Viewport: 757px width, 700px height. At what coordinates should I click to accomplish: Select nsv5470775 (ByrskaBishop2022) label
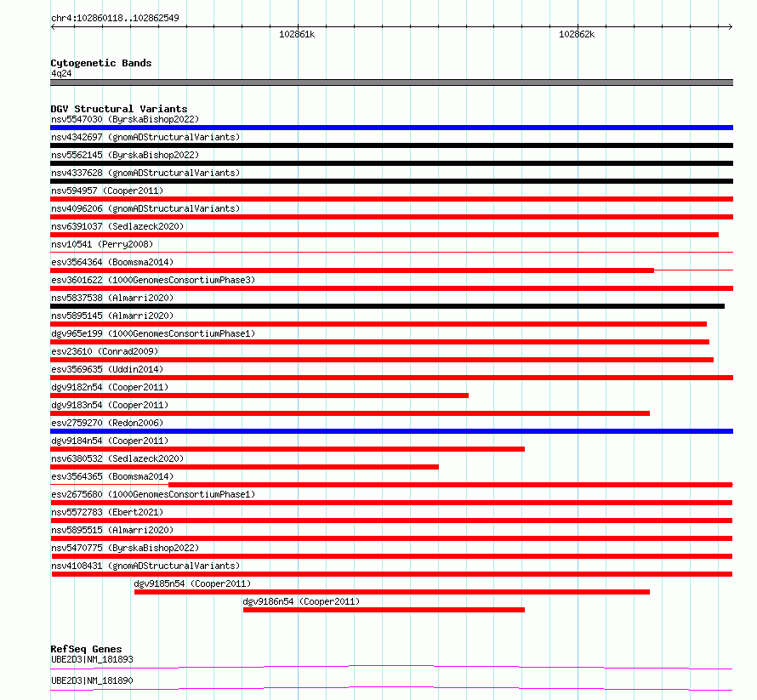tap(125, 548)
